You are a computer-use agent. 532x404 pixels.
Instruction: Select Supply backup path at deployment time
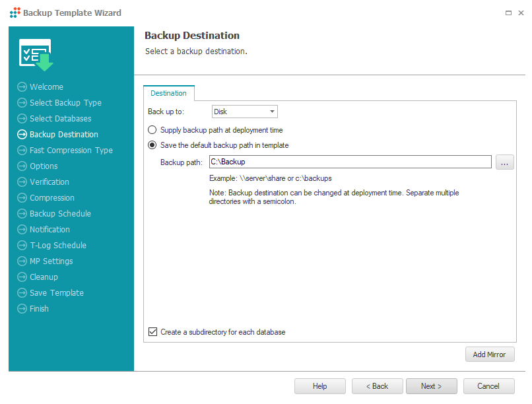click(152, 130)
